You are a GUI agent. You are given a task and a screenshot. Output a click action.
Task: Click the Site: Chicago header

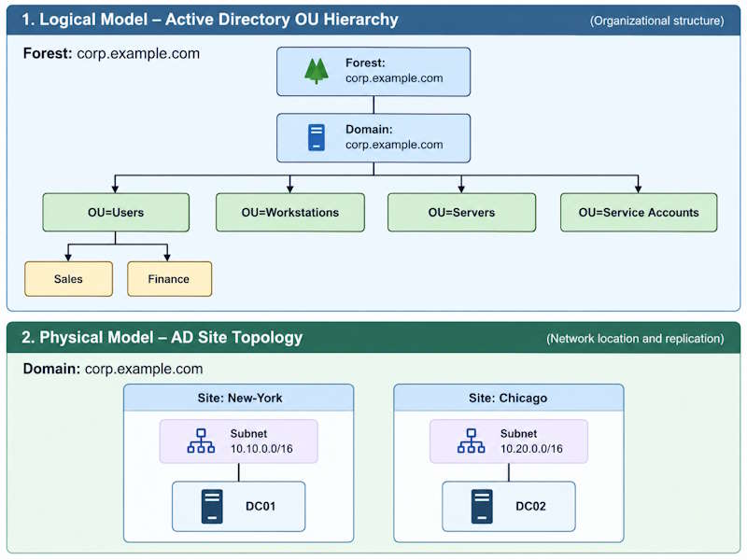point(509,398)
